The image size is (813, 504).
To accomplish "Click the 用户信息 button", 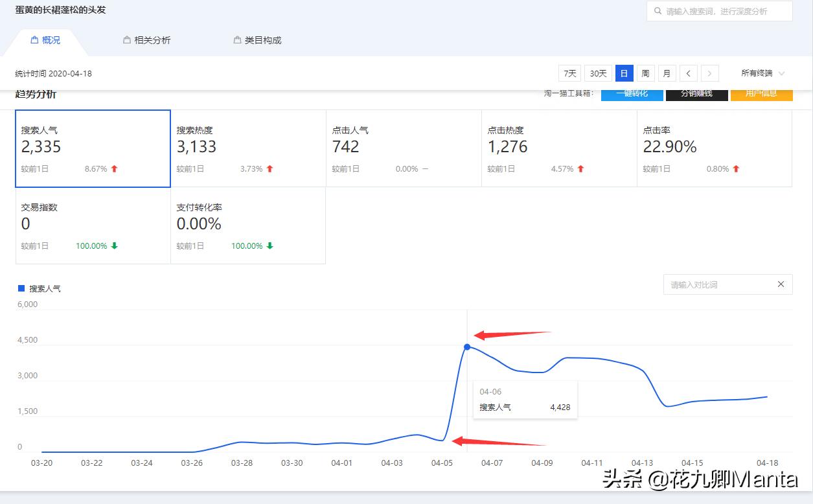I will pos(762,93).
